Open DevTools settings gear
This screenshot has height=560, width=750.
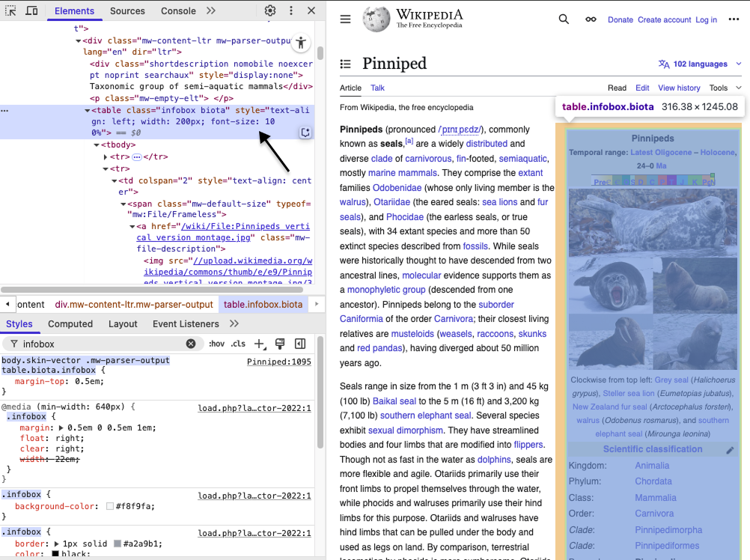[x=270, y=10]
